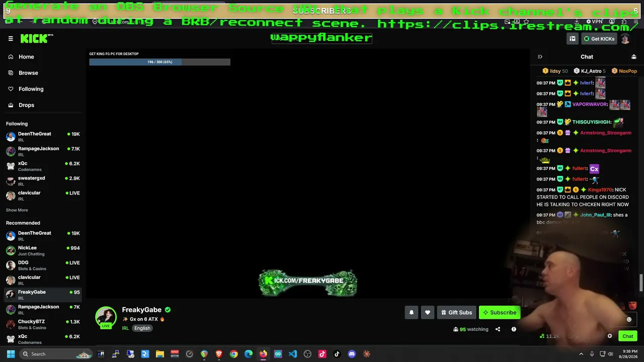Click username John_Paul_III in chat
The height and width of the screenshot is (362, 644).
pos(595,215)
